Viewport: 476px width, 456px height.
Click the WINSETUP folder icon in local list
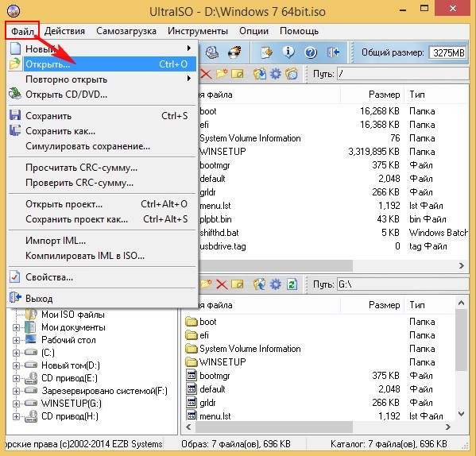point(192,362)
